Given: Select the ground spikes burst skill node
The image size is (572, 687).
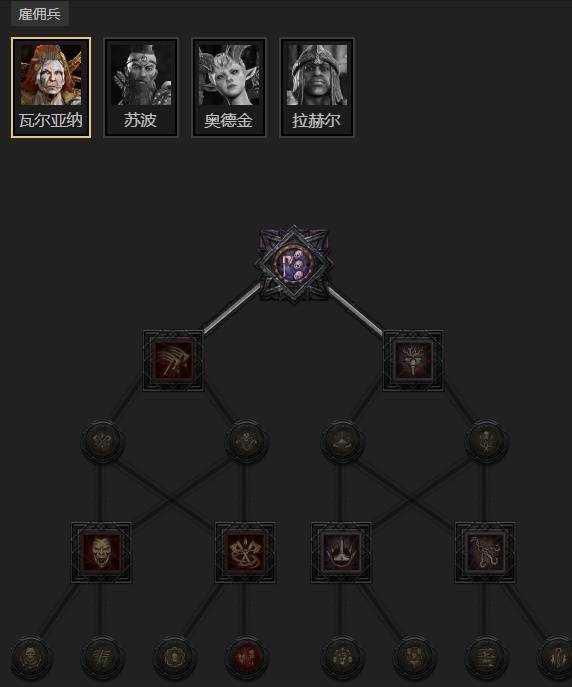Looking at the screenshot, I should click(341, 552).
